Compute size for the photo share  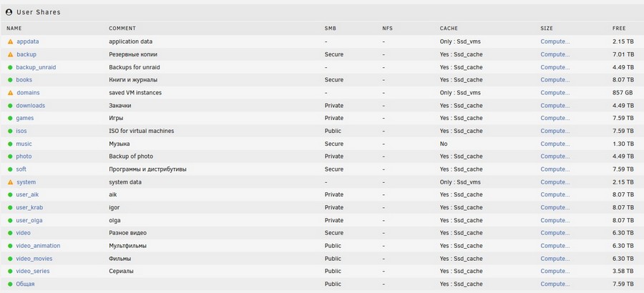pos(555,157)
